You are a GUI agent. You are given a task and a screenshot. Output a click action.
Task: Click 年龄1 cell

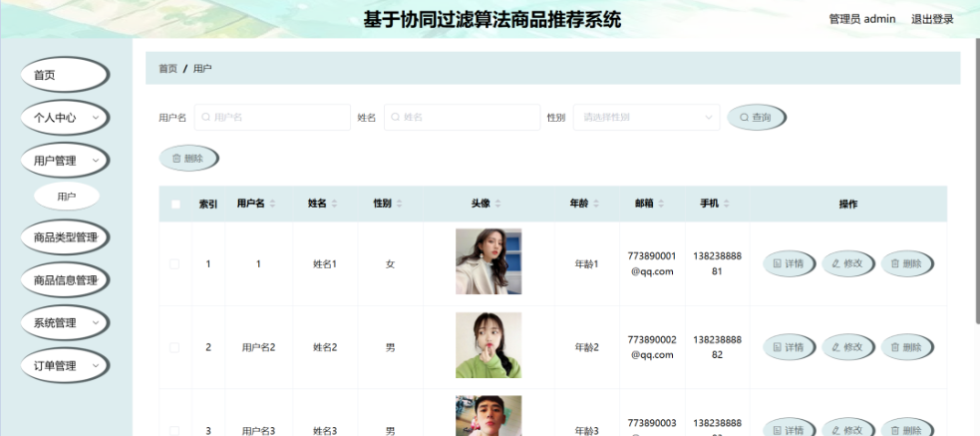click(587, 264)
